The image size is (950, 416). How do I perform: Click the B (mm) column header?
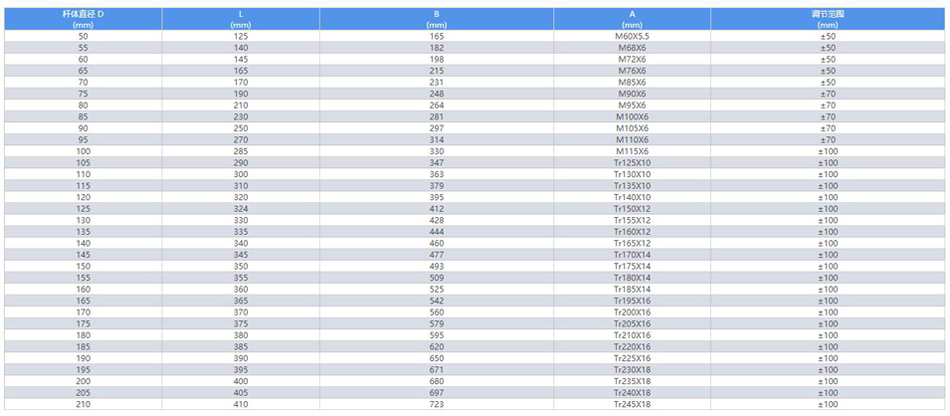(x=436, y=18)
